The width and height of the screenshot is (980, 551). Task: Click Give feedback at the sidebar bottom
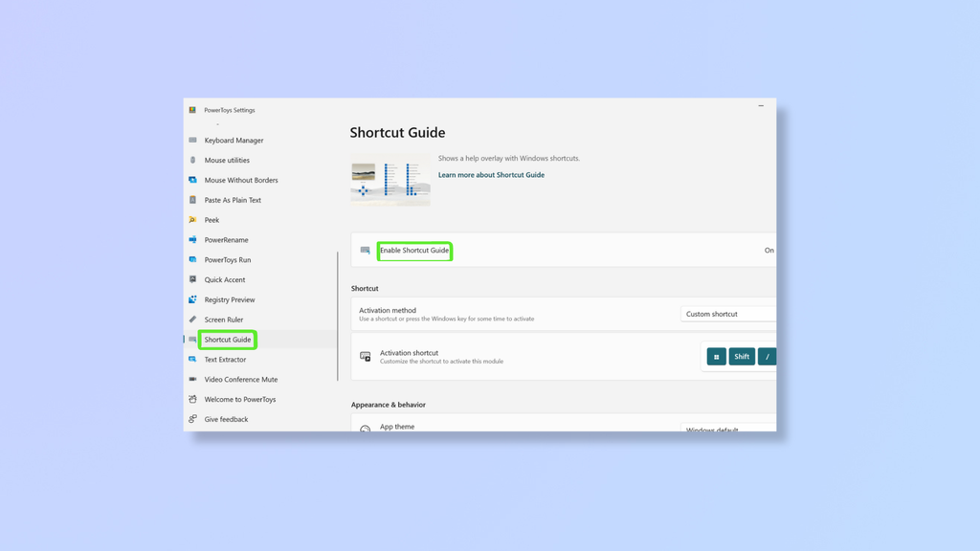[x=225, y=419]
